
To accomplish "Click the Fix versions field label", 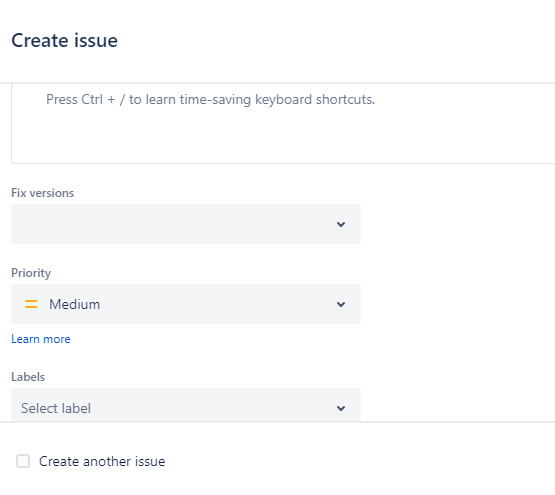I will click(42, 193).
